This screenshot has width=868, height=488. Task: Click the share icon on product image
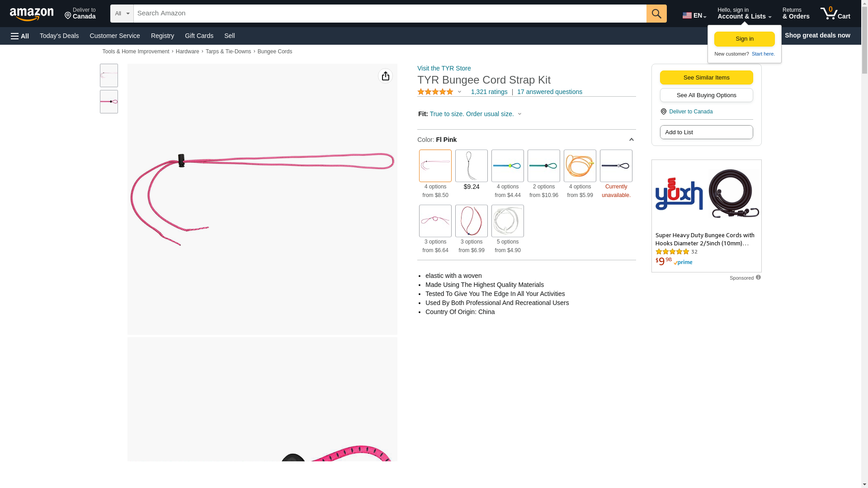pos(385,76)
